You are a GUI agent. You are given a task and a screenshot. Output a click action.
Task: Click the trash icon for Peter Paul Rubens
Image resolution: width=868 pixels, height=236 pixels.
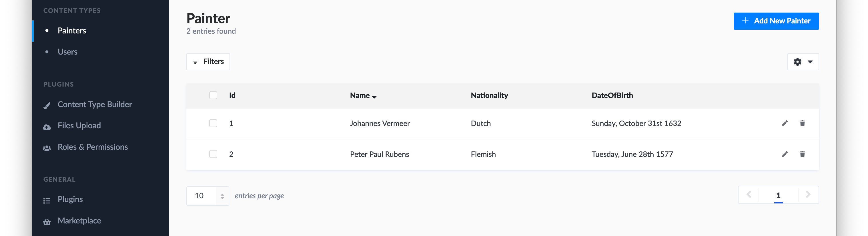(x=802, y=154)
